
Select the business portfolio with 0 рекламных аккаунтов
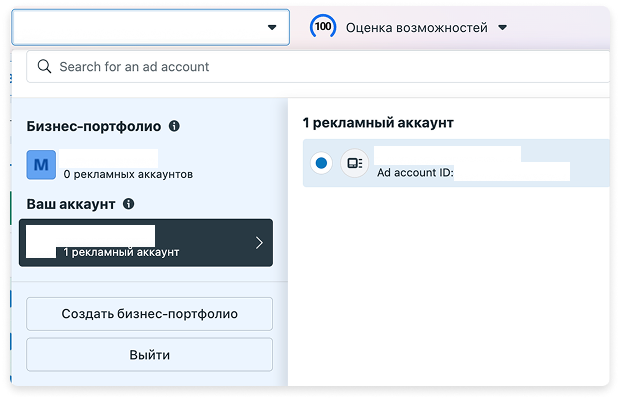pyautogui.click(x=110, y=165)
